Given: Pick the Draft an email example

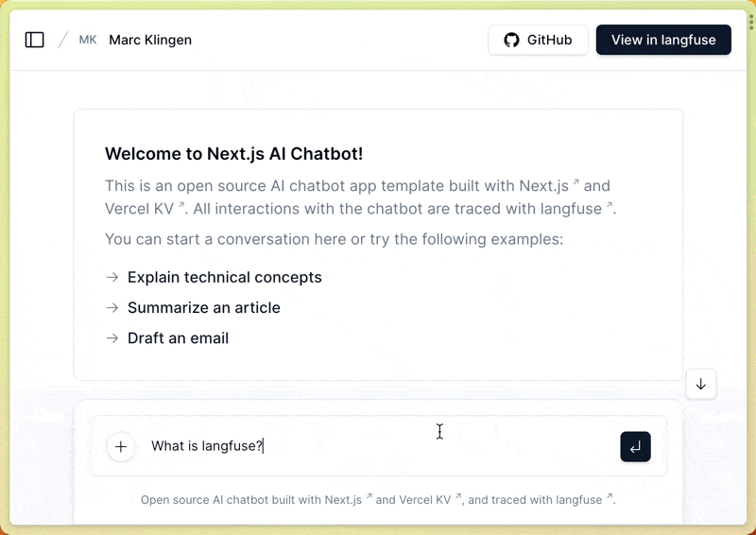Looking at the screenshot, I should pos(179,338).
